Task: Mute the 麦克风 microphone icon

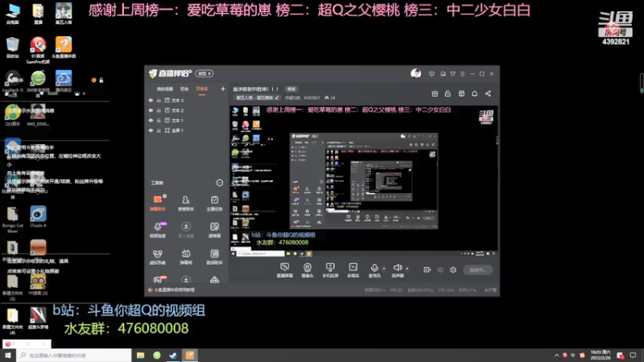Action: pos(374,268)
